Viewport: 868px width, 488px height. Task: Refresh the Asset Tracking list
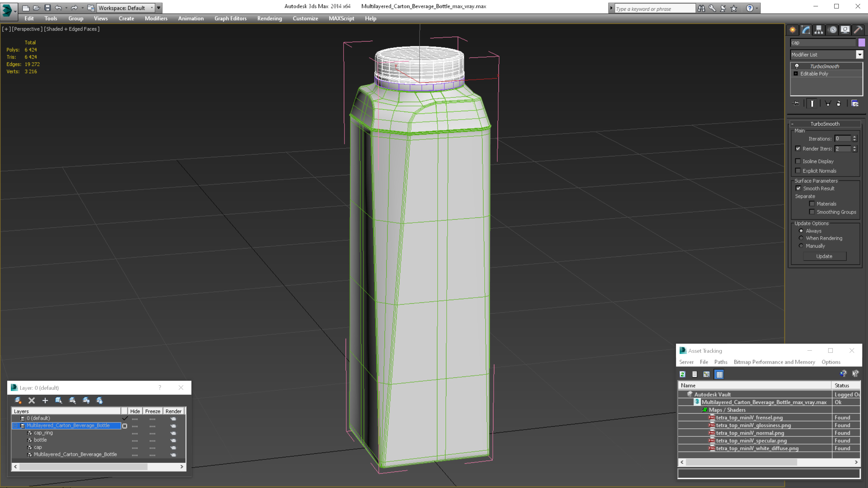point(683,374)
